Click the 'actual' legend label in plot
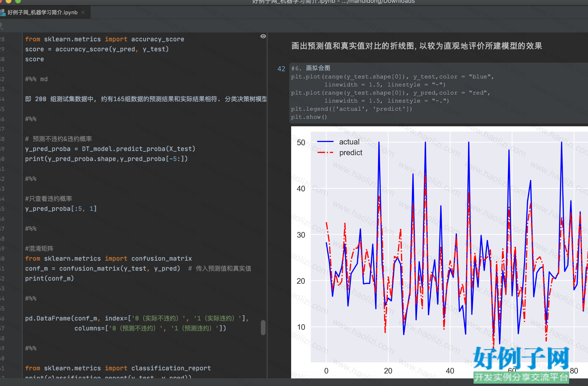The height and width of the screenshot is (386, 588). coord(349,142)
